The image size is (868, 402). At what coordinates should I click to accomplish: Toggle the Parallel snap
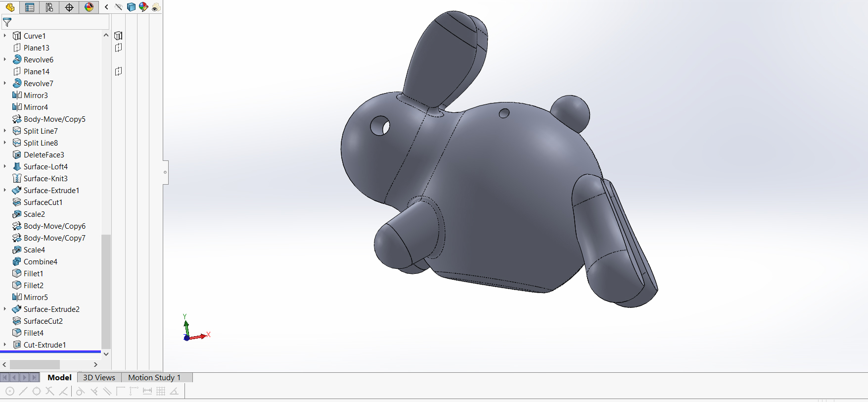pyautogui.click(x=107, y=391)
